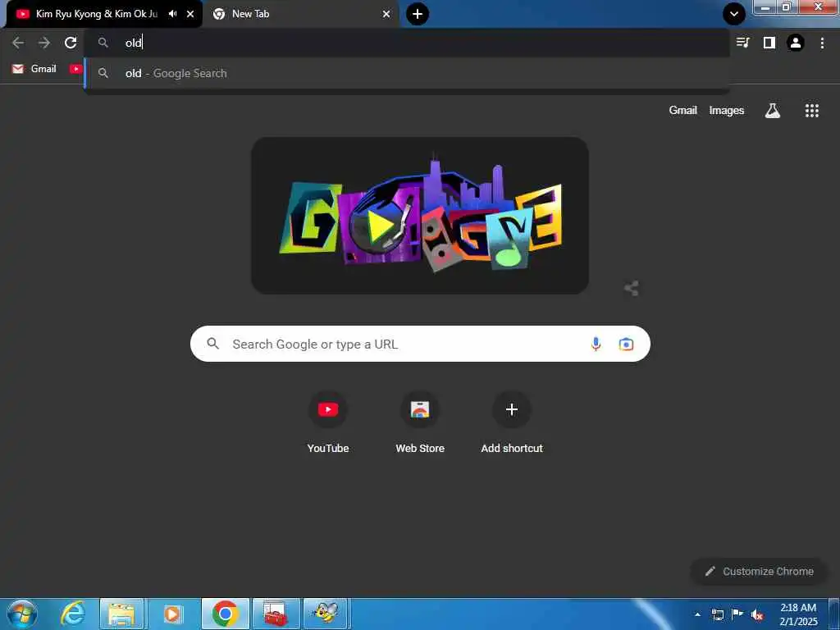Open Action Center flag icon

click(x=737, y=614)
